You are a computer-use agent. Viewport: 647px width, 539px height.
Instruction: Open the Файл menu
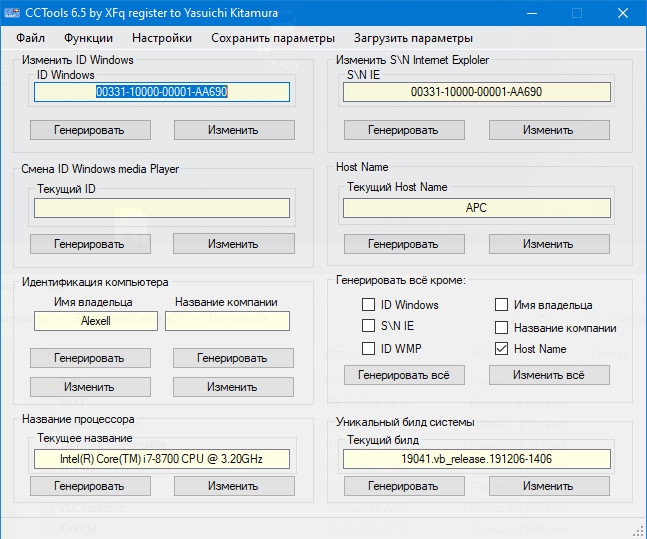click(x=30, y=38)
